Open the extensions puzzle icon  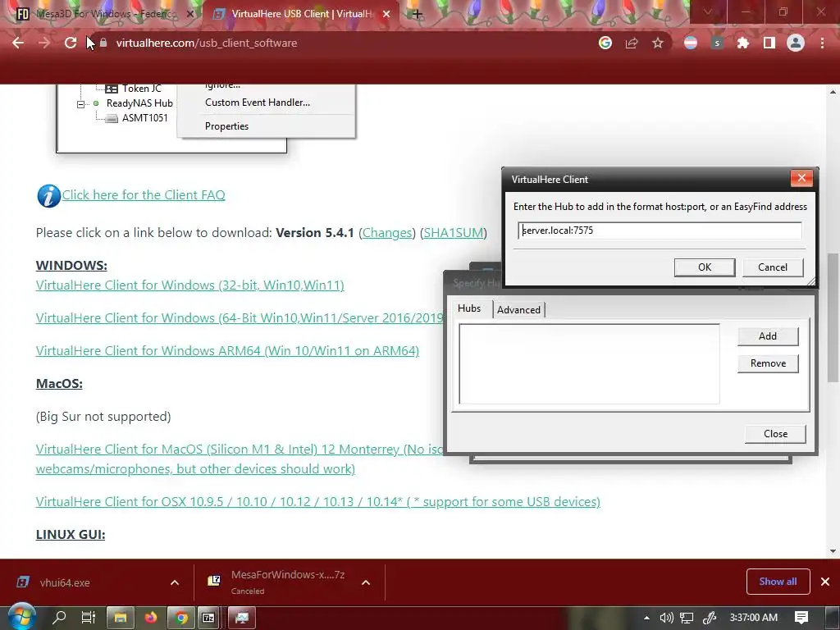coord(743,43)
